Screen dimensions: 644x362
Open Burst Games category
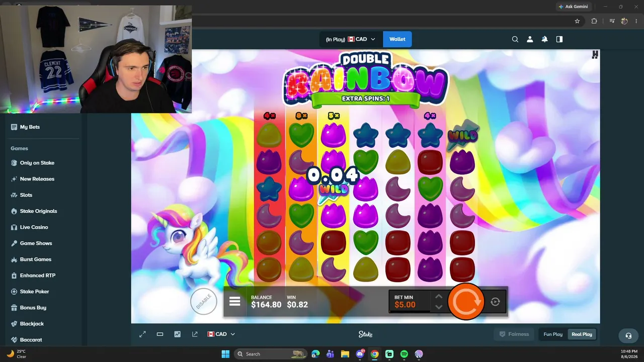36,259
